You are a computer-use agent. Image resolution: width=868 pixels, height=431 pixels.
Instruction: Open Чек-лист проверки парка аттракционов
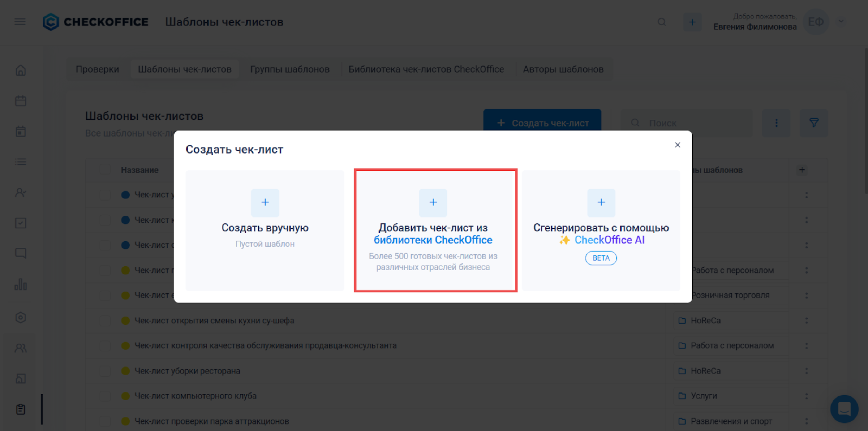(x=212, y=421)
